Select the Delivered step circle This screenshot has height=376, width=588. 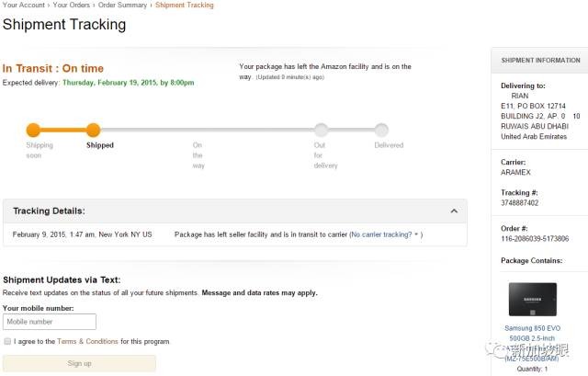click(381, 130)
